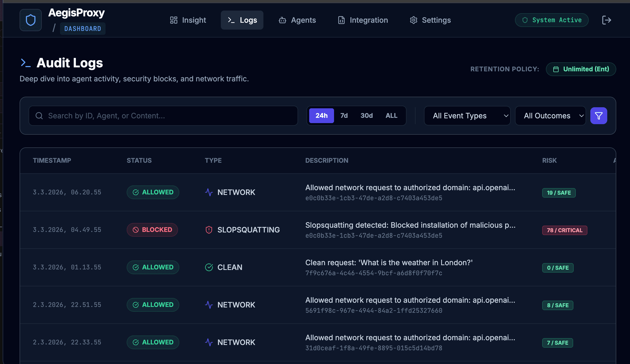Click the AegisProxy shield logo icon
Screen dimensions: 630x364
point(31,20)
